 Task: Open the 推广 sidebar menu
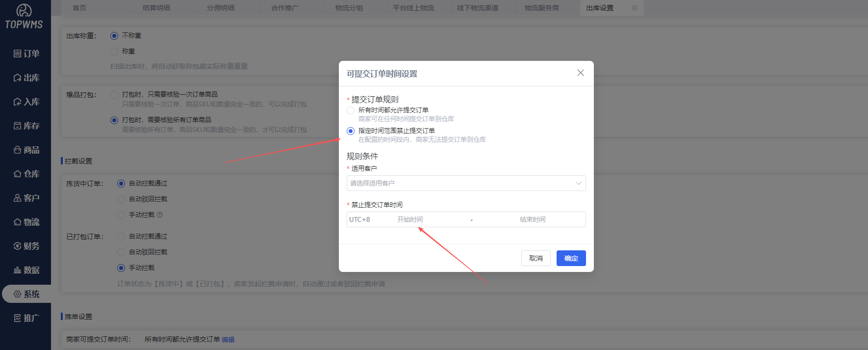26,318
